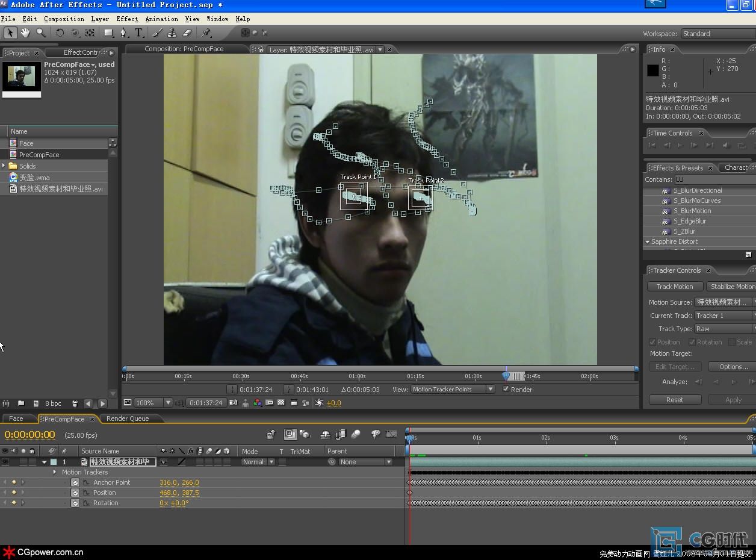Screen dimensions: 756x560
Task: Select the Eraser tool
Action: (187, 33)
